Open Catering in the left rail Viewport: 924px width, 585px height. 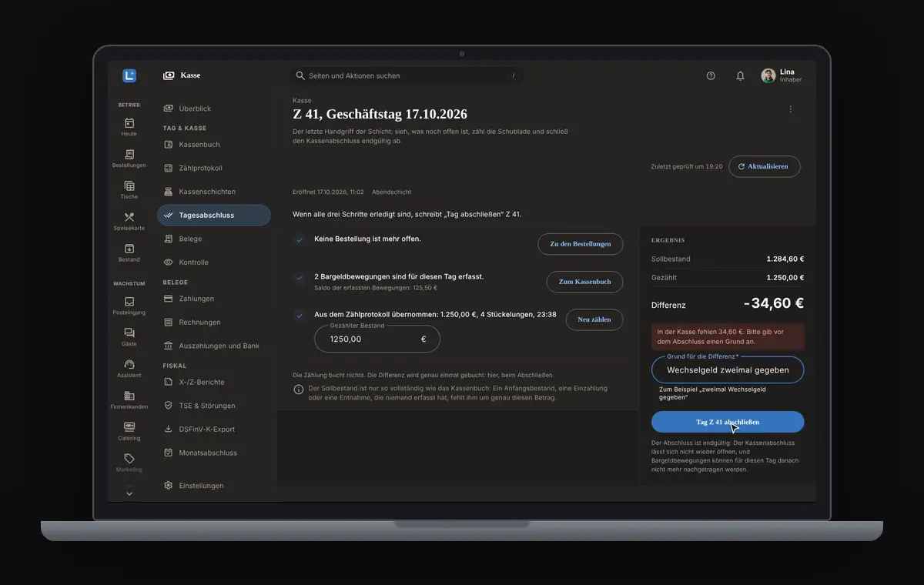pos(129,432)
